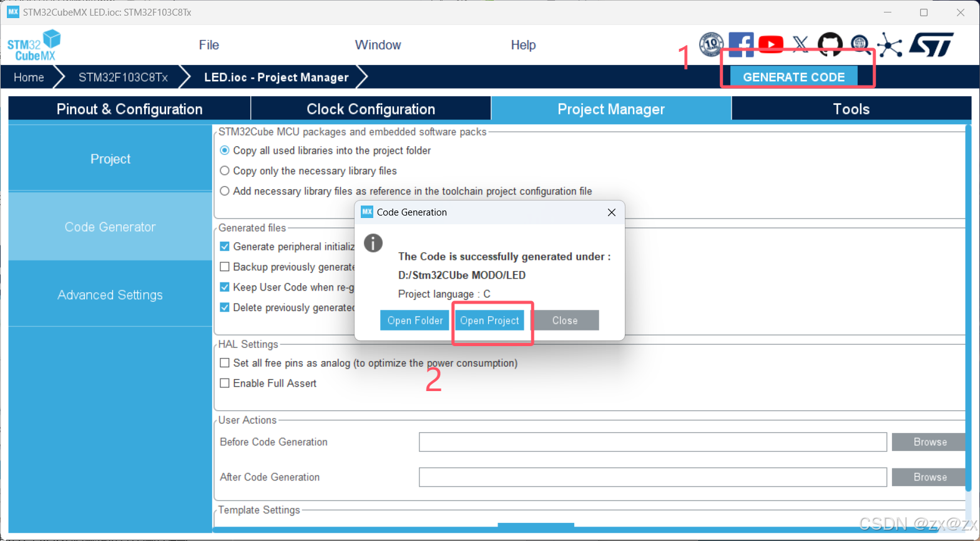Click the STM32CubeMX logo

point(34,45)
